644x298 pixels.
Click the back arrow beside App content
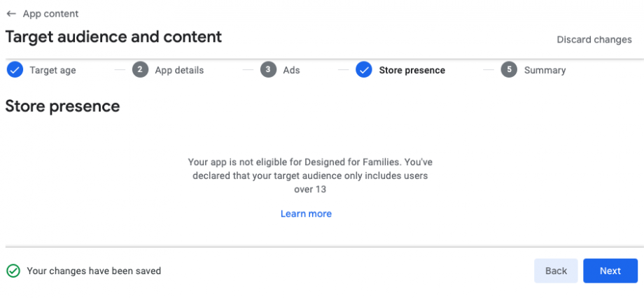(x=11, y=14)
